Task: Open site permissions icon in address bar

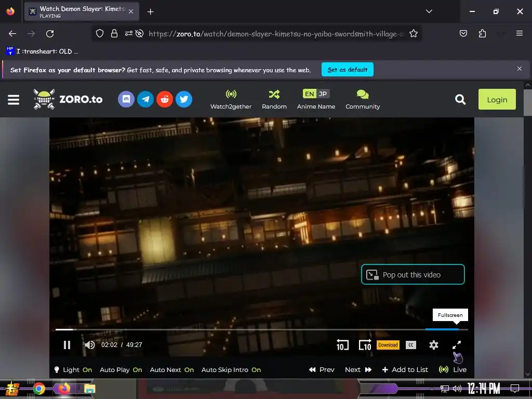Action: 129,33
